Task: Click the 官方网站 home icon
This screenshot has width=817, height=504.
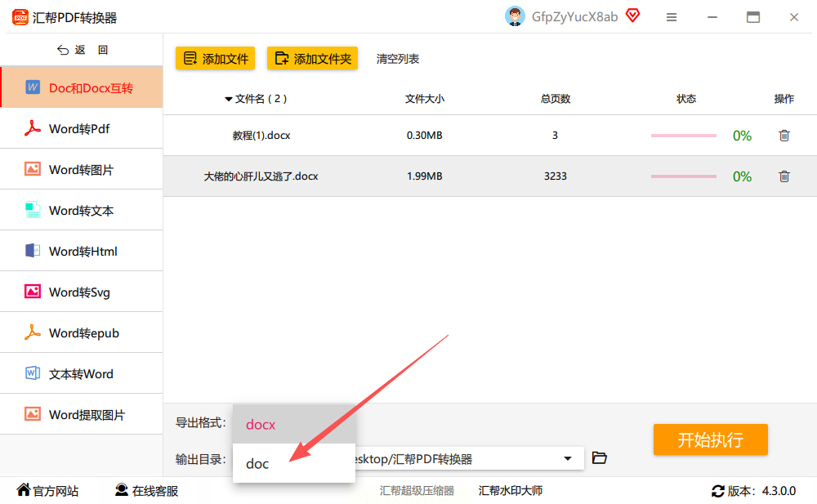Action: (24, 490)
